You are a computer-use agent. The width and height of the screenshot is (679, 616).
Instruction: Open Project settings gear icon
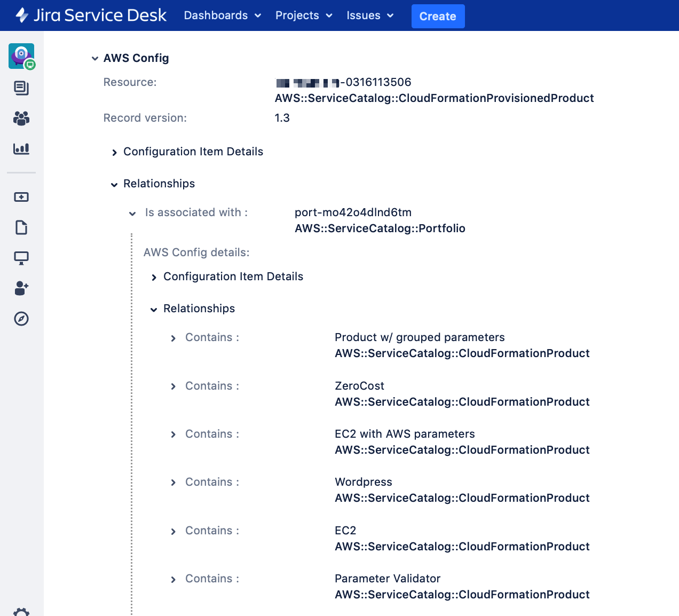pyautogui.click(x=21, y=612)
